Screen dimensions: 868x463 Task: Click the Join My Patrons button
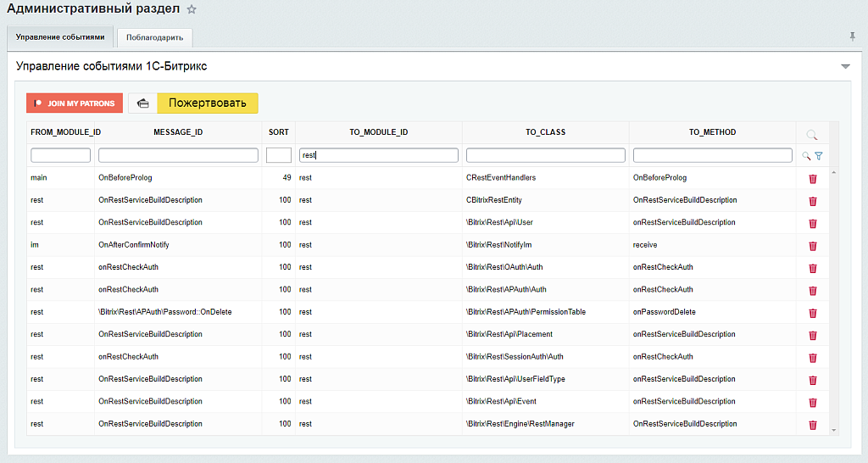tap(75, 103)
